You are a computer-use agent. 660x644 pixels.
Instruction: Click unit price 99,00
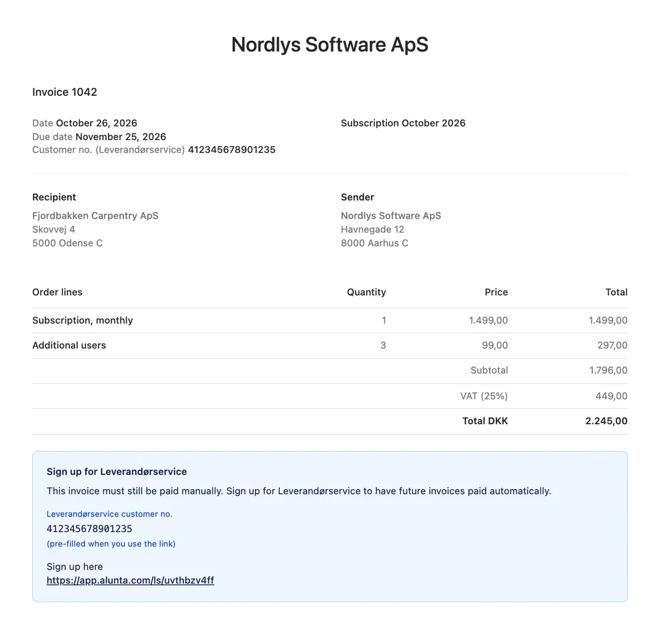tap(494, 345)
